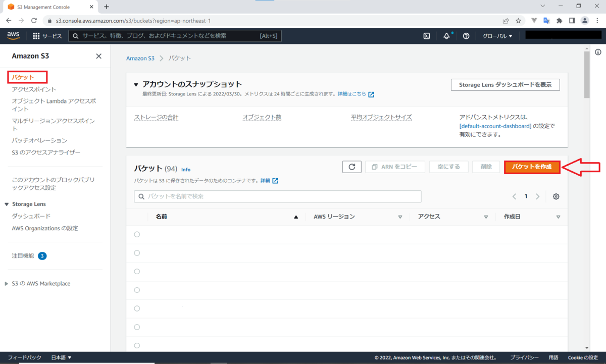Click the browser address bar URL
The image size is (606, 364).
click(133, 21)
